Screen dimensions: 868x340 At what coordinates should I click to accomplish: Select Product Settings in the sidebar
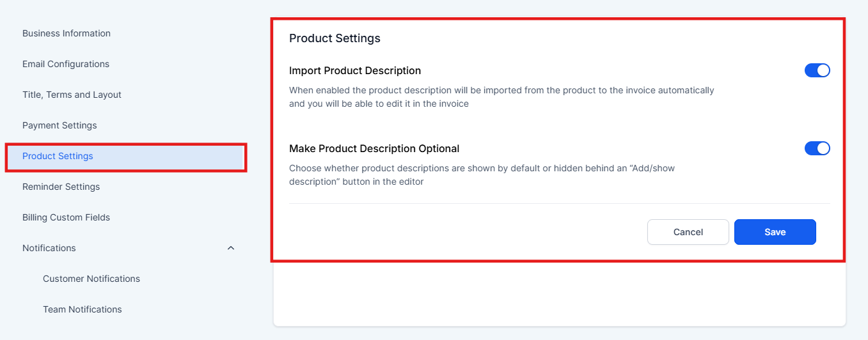[58, 156]
